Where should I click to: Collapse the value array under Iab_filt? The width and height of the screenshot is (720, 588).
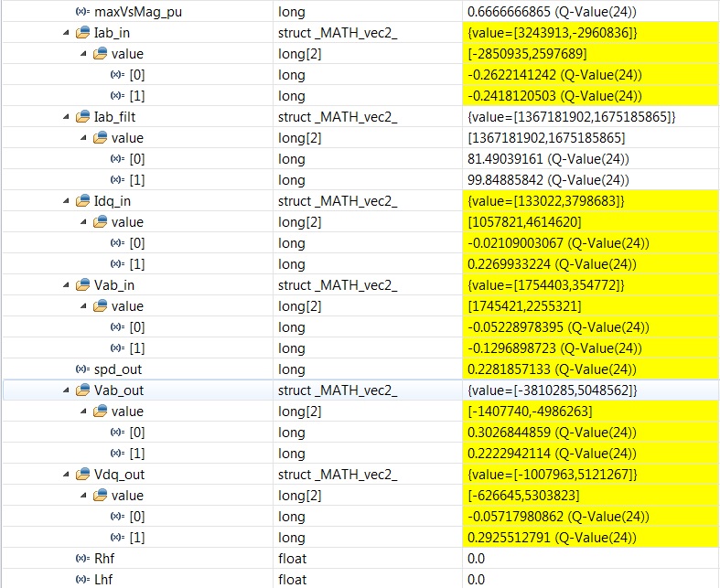click(83, 138)
